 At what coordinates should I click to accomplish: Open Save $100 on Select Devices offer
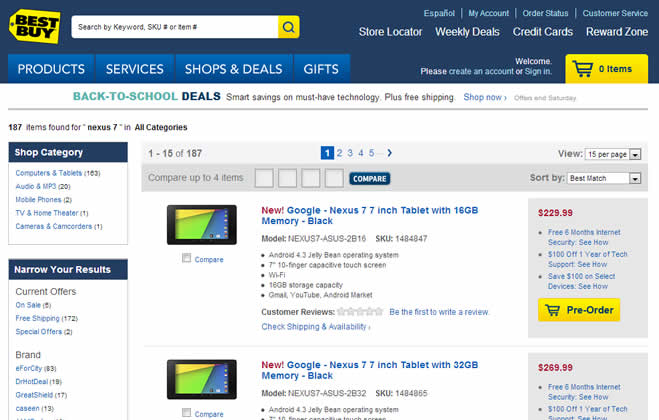tap(581, 281)
